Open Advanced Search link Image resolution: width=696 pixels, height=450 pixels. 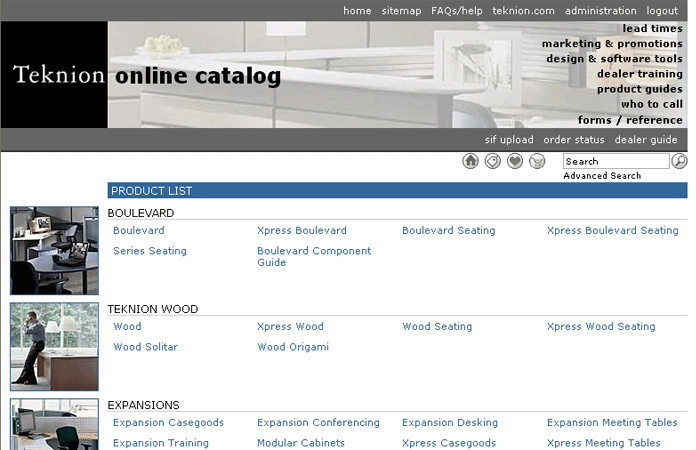[602, 176]
